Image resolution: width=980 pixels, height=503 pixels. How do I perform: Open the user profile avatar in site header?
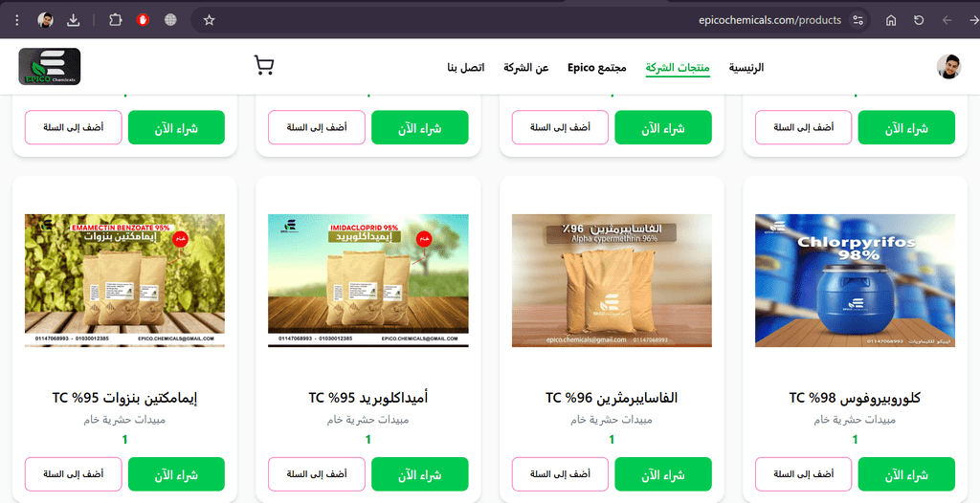coord(948,66)
